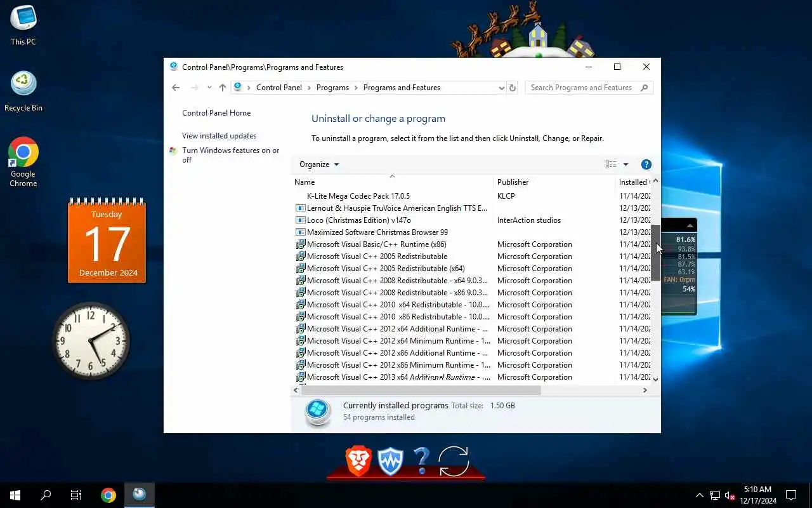Viewport: 812px width, 508px height.
Task: Click the horizontal scroll right arrow
Action: (645, 391)
